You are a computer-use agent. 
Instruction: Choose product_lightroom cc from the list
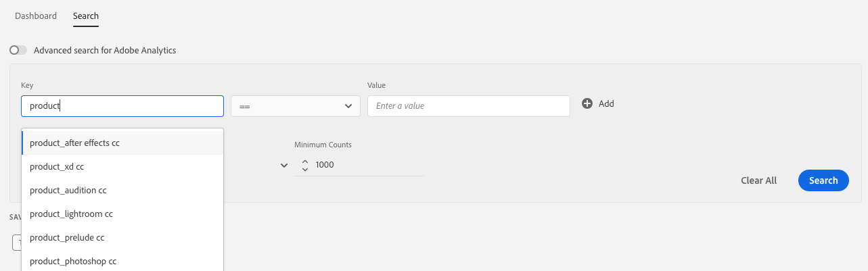click(122, 214)
